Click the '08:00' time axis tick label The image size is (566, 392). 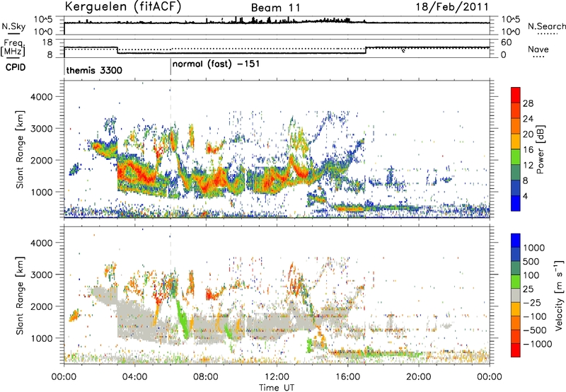[206, 376]
